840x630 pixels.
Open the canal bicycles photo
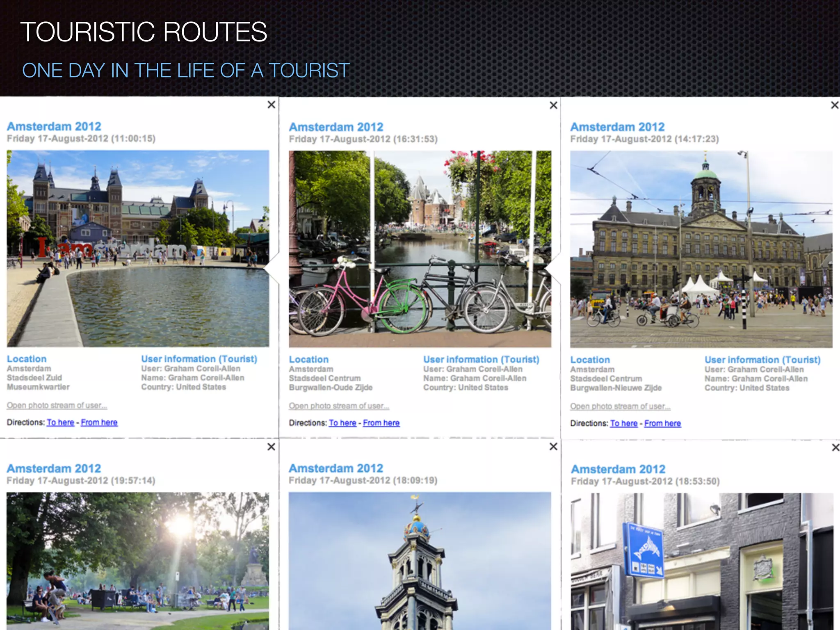point(420,249)
